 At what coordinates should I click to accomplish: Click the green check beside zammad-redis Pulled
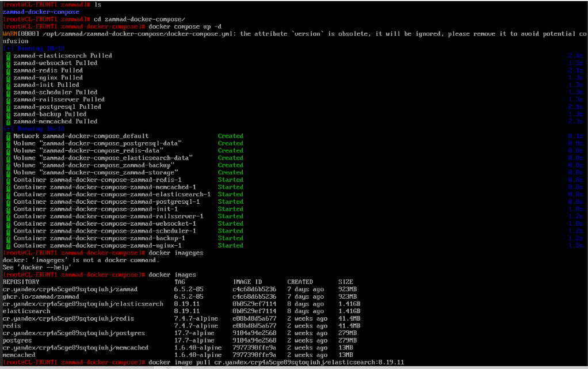pyautogui.click(x=8, y=70)
